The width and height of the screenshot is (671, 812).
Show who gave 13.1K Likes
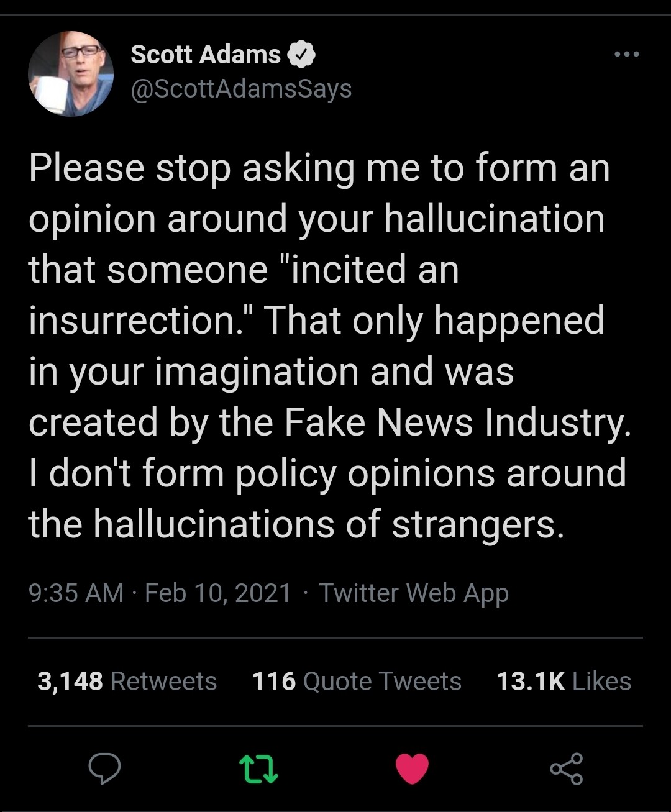click(x=564, y=682)
